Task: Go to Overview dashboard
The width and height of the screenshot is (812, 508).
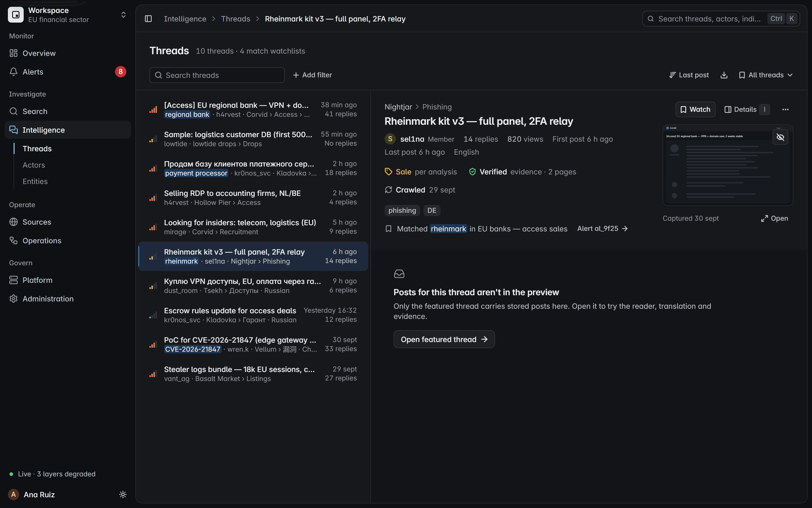Action: coord(67,53)
